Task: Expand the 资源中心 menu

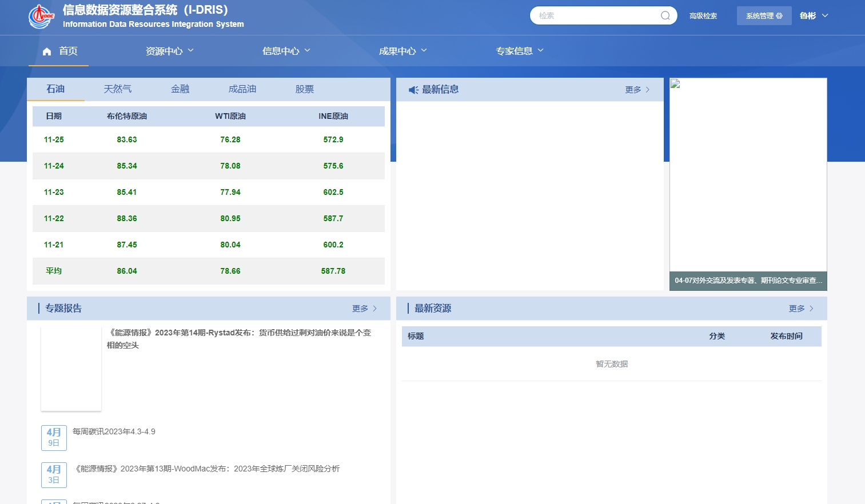Action: point(170,51)
